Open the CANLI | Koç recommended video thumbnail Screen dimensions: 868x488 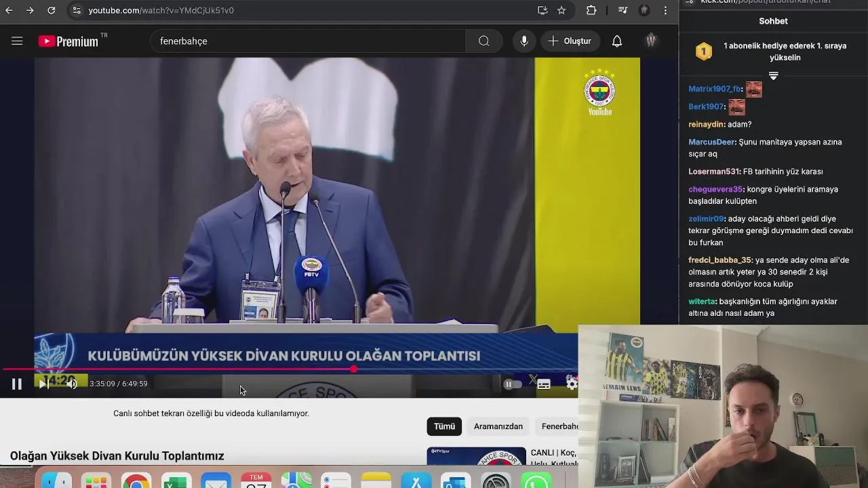pos(476,457)
